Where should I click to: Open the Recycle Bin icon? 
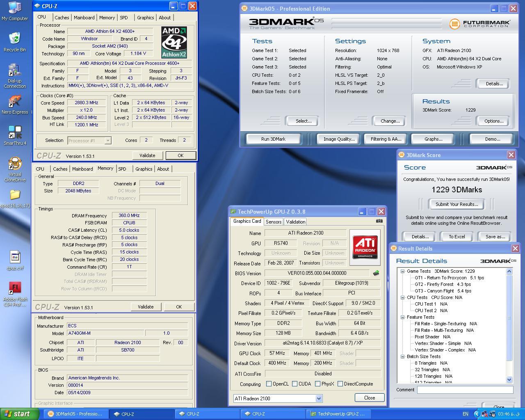pos(15,42)
